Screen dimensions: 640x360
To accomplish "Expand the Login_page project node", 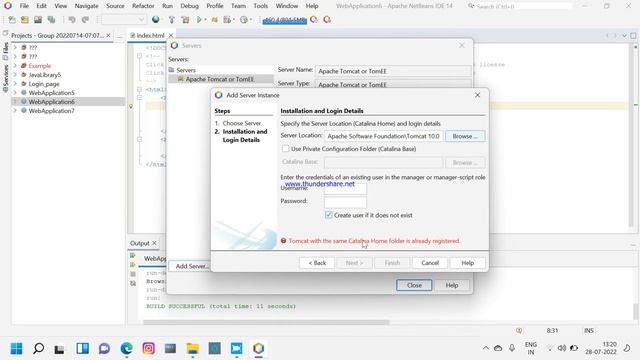I will (15, 84).
